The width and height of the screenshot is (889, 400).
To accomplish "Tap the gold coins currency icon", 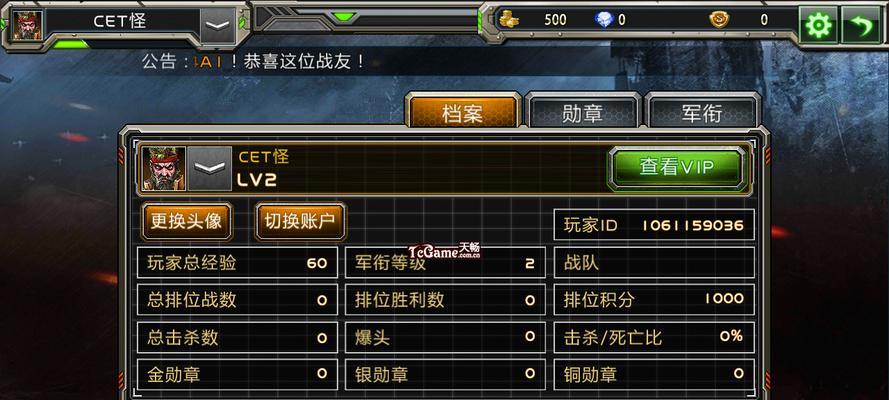I will click(509, 19).
